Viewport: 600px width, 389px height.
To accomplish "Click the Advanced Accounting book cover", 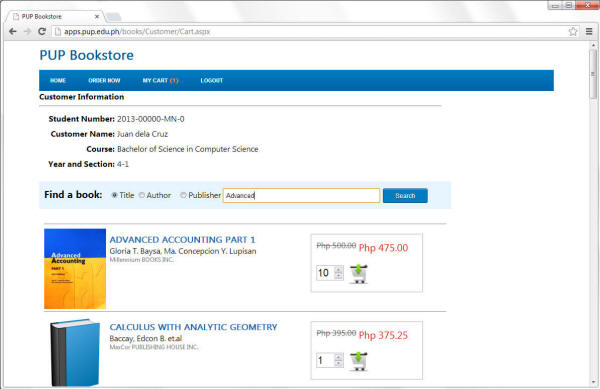I will coord(75,269).
